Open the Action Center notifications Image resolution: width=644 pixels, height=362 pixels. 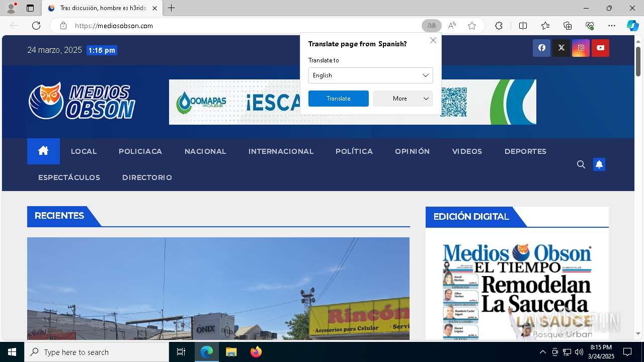point(627,352)
